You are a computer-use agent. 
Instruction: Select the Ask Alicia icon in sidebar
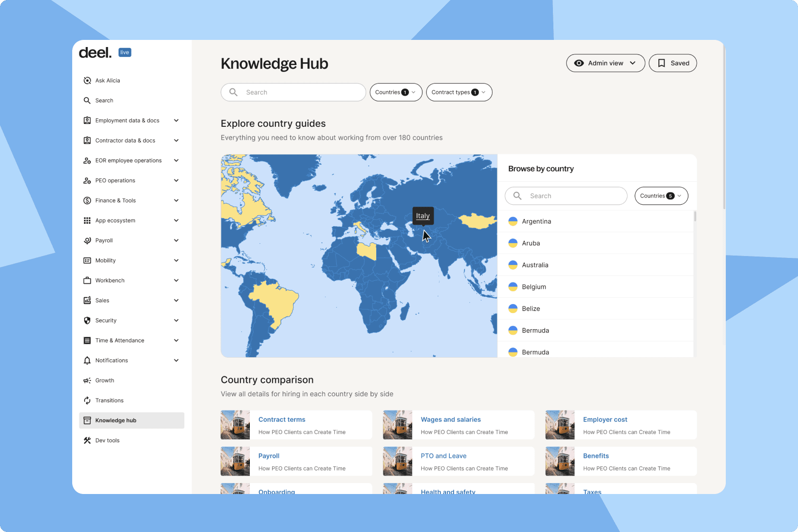87,80
